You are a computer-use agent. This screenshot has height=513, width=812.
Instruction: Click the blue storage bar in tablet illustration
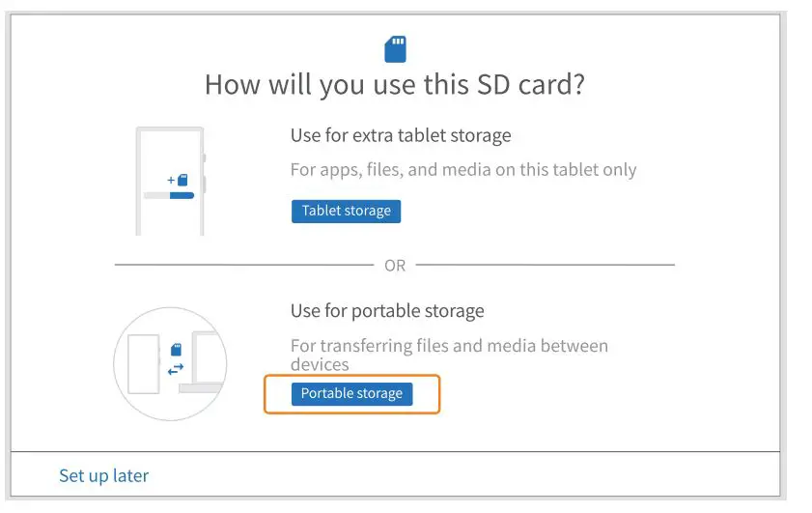182,195
